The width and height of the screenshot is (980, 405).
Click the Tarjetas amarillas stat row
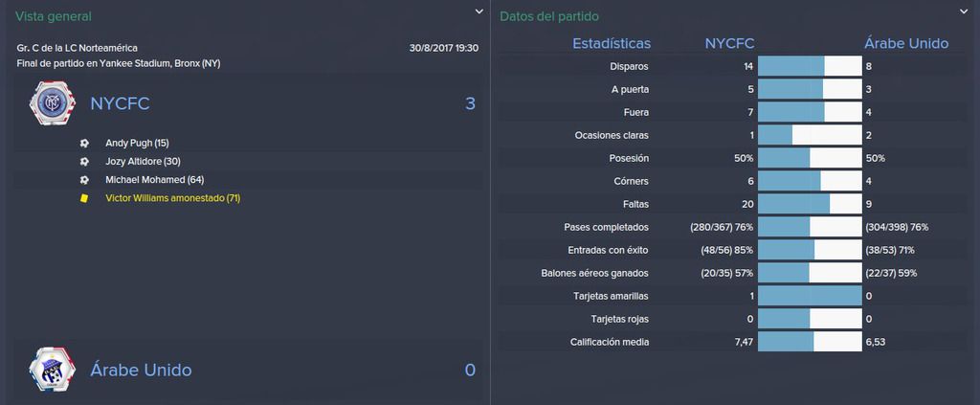pos(731,296)
